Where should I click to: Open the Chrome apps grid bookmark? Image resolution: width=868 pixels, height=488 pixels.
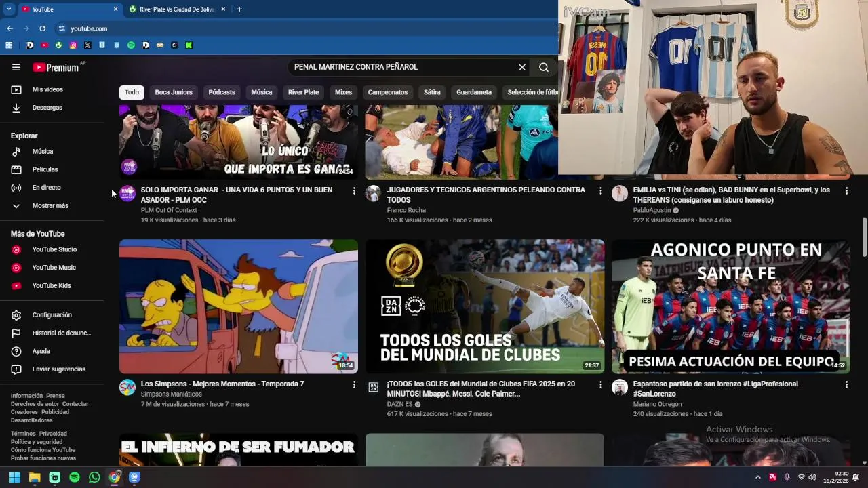pos(9,45)
